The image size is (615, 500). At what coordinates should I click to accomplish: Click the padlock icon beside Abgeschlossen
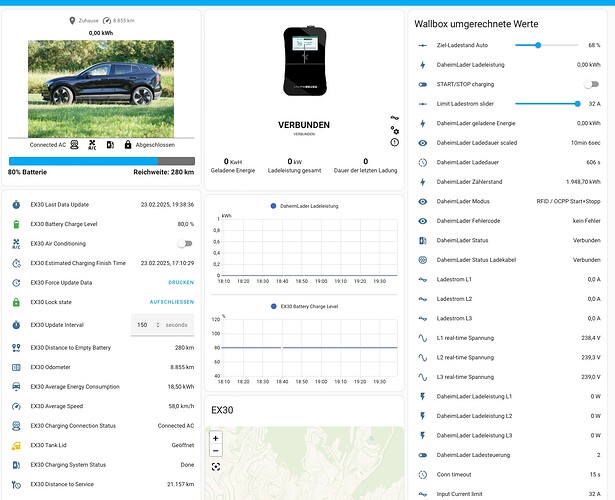[x=128, y=145]
